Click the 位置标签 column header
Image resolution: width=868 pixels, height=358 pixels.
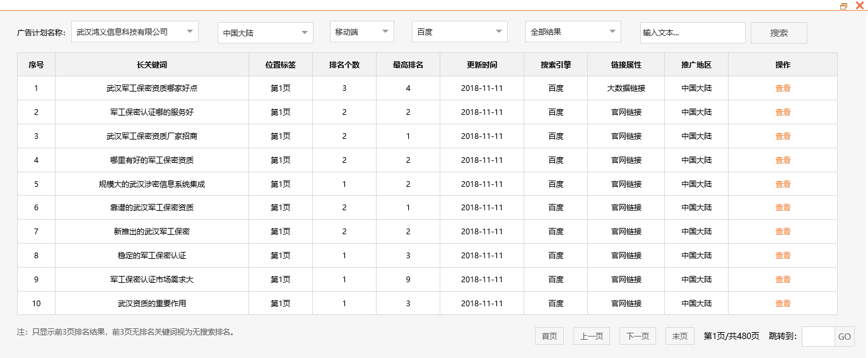(x=281, y=64)
